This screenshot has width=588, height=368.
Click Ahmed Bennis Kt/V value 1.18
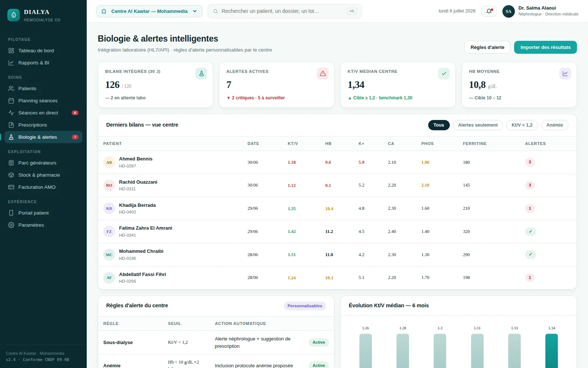(x=292, y=162)
